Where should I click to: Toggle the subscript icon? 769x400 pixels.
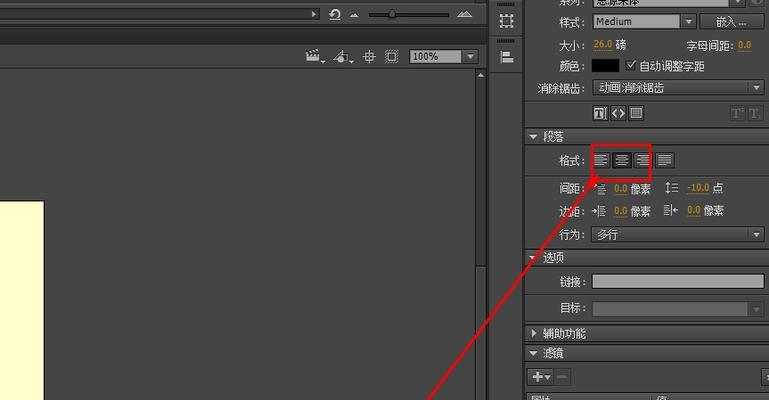click(754, 114)
